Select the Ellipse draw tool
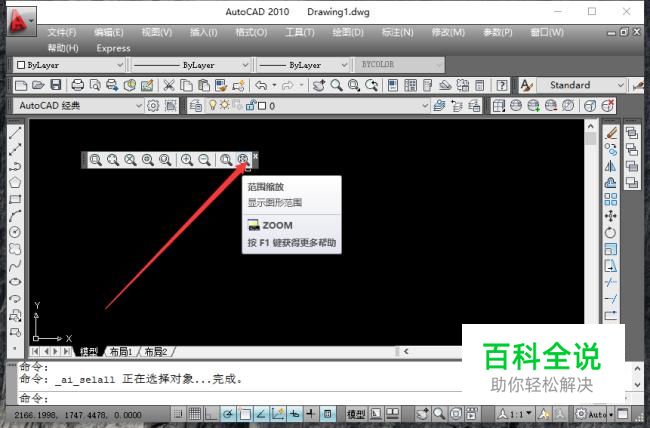The width and height of the screenshot is (650, 428). click(x=15, y=282)
